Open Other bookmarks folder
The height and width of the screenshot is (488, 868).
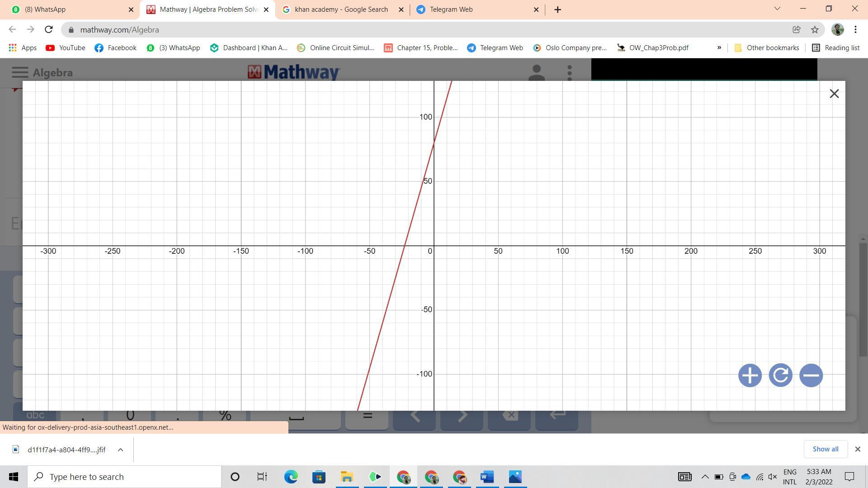[767, 48]
